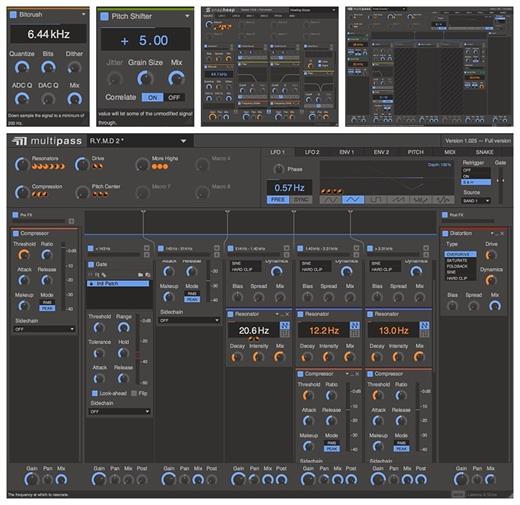Select the sawtooth LFO waveform icon

[x=398, y=200]
